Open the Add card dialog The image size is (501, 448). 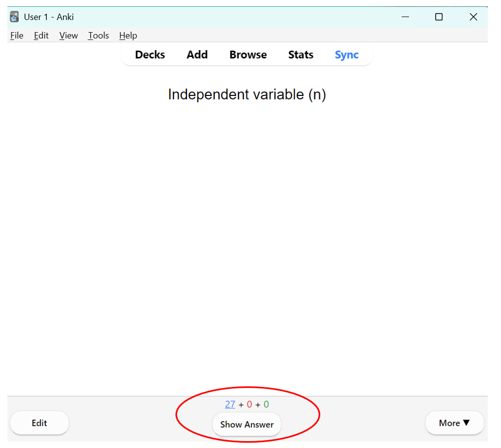[197, 55]
